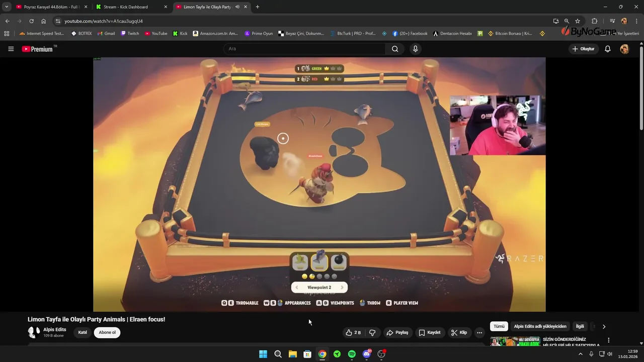This screenshot has width=644, height=362.
Task: Open the Chrome home page button
Action: (x=43, y=21)
